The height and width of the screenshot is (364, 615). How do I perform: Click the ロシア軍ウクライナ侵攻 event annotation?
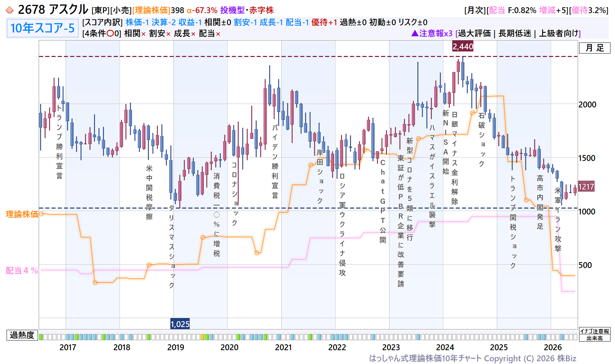tap(342, 224)
